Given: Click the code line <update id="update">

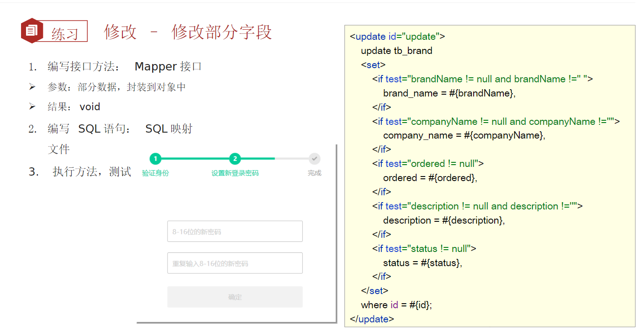Looking at the screenshot, I should (x=397, y=37).
